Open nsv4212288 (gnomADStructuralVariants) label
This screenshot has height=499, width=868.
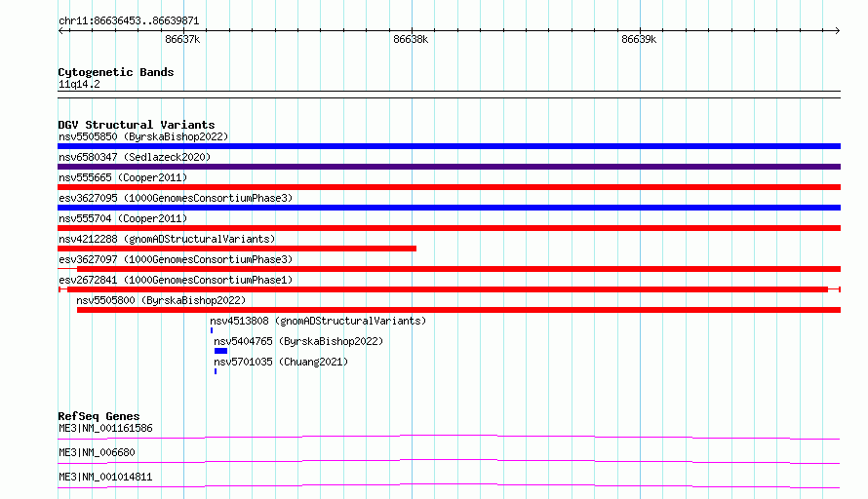click(167, 239)
